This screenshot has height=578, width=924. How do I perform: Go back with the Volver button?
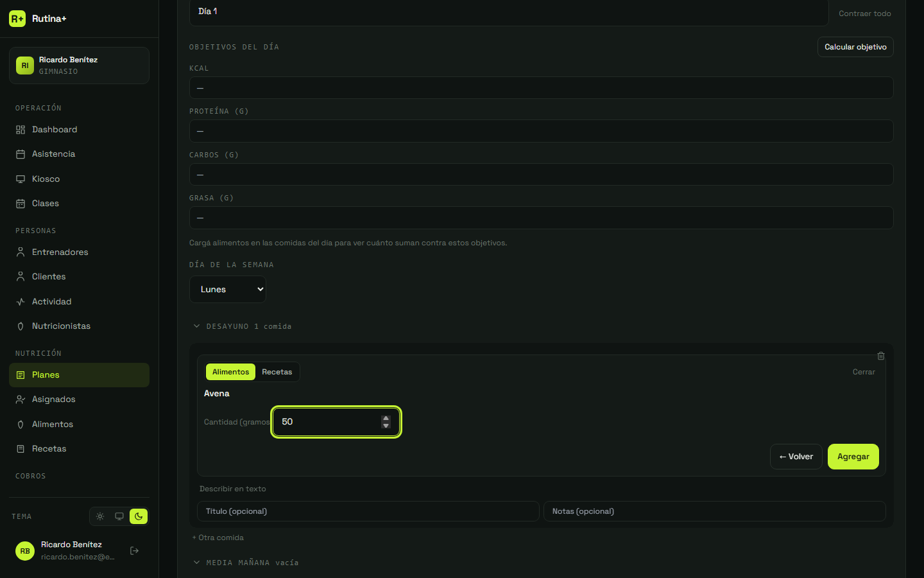tap(796, 457)
